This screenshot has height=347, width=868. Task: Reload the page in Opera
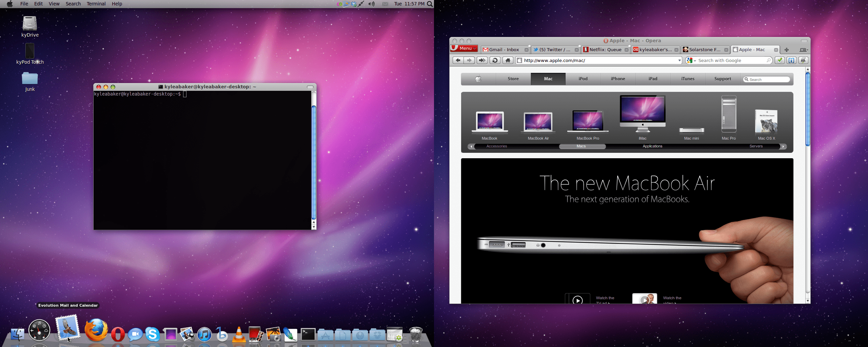(495, 60)
